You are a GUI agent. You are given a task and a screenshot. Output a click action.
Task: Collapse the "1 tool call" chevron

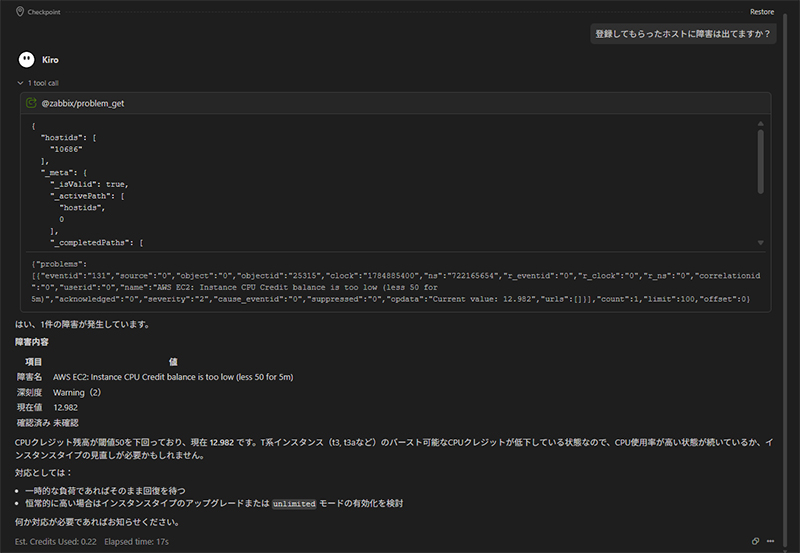(x=20, y=83)
